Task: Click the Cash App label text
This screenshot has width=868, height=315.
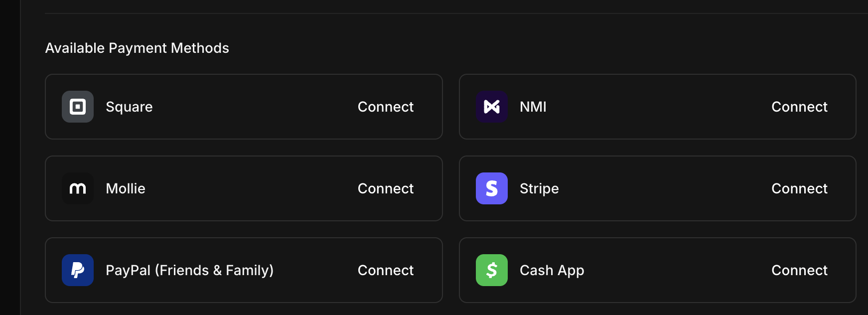Action: pyautogui.click(x=552, y=270)
